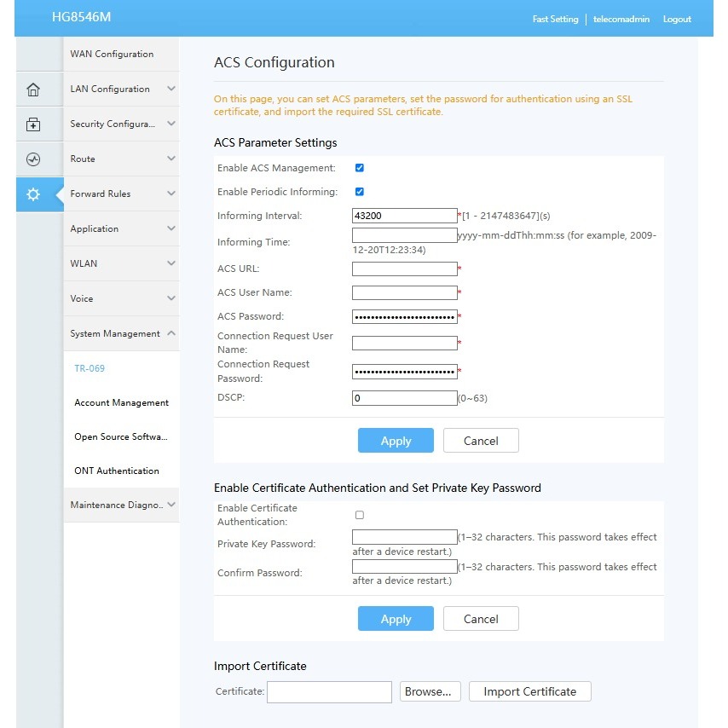The width and height of the screenshot is (728, 728).
Task: Click the status monitor pulse icon
Action: (33, 159)
